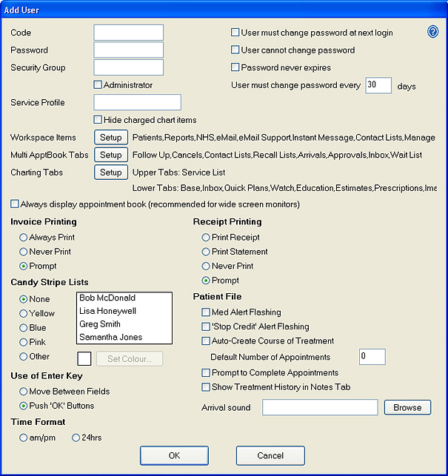Screen dimensions: 448x476
Task: Tick 'User cannot change password' checkbox
Action: point(235,50)
